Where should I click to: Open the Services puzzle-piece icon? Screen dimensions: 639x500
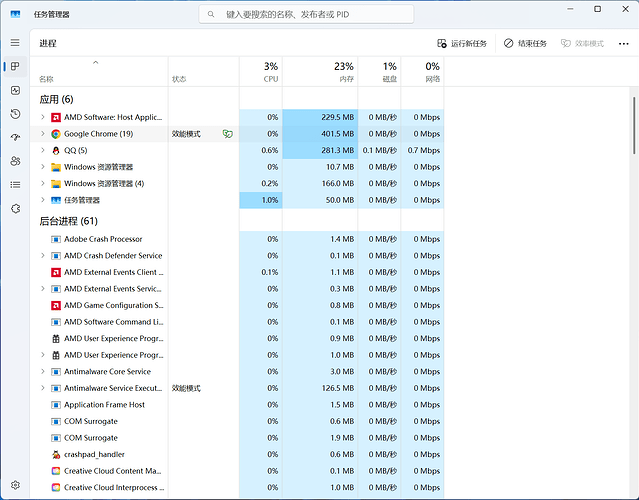tap(15, 208)
